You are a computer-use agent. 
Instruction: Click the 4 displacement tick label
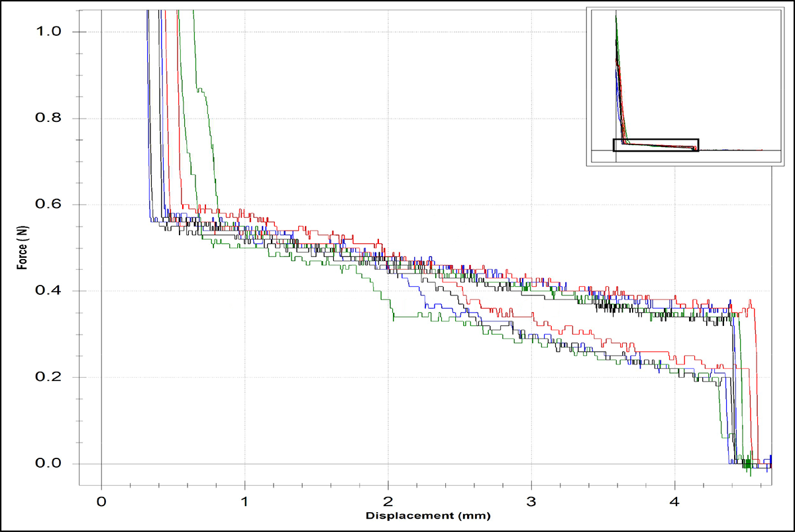click(x=675, y=502)
